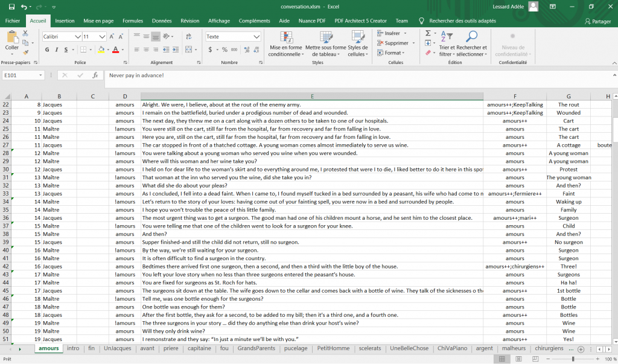This screenshot has width=618, height=364.
Task: Open Rechercher et sélectionner magnifier
Action: point(471,44)
